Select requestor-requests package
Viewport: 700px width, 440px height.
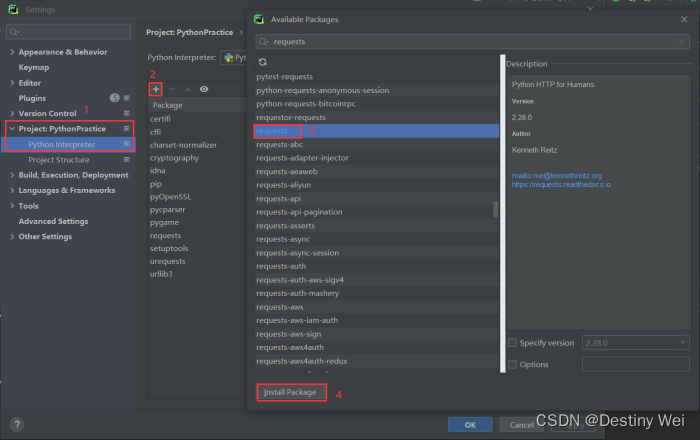[377, 117]
